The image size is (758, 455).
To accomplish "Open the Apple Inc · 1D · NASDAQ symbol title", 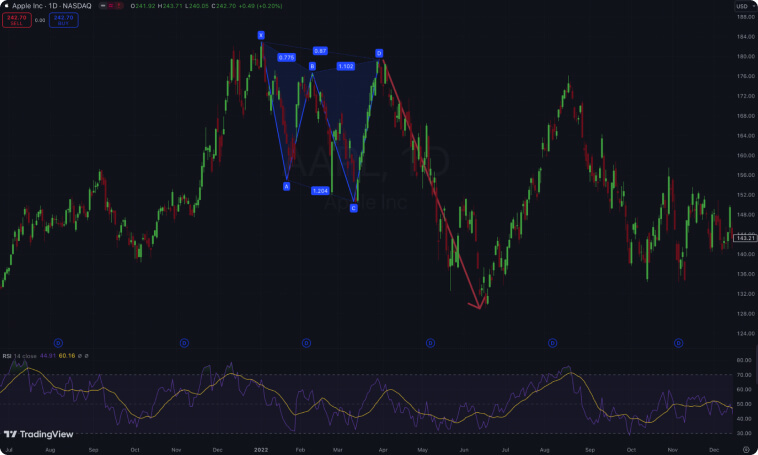I will tap(52, 6).
